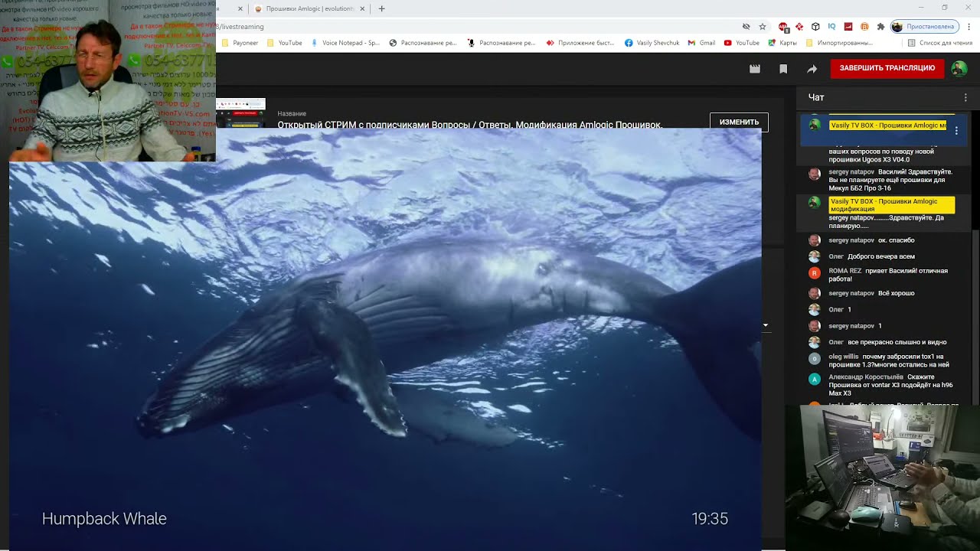Open the IQ browser extension
This screenshot has height=551, width=980.
[x=831, y=27]
